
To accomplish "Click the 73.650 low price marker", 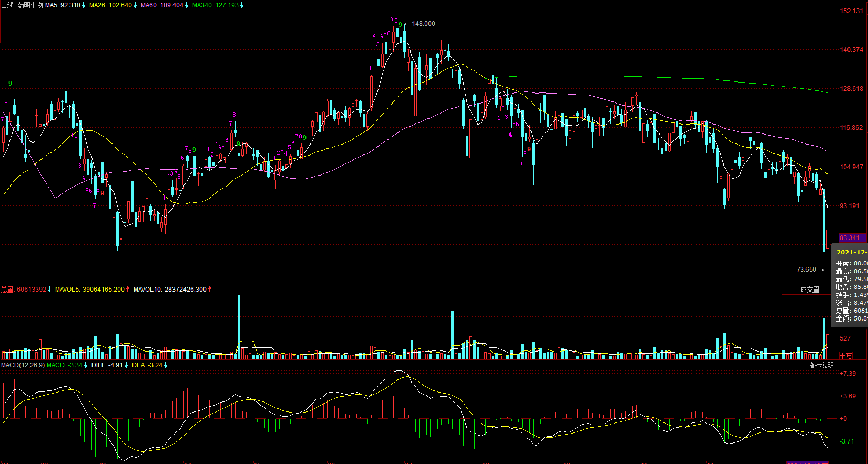I will click(x=806, y=270).
